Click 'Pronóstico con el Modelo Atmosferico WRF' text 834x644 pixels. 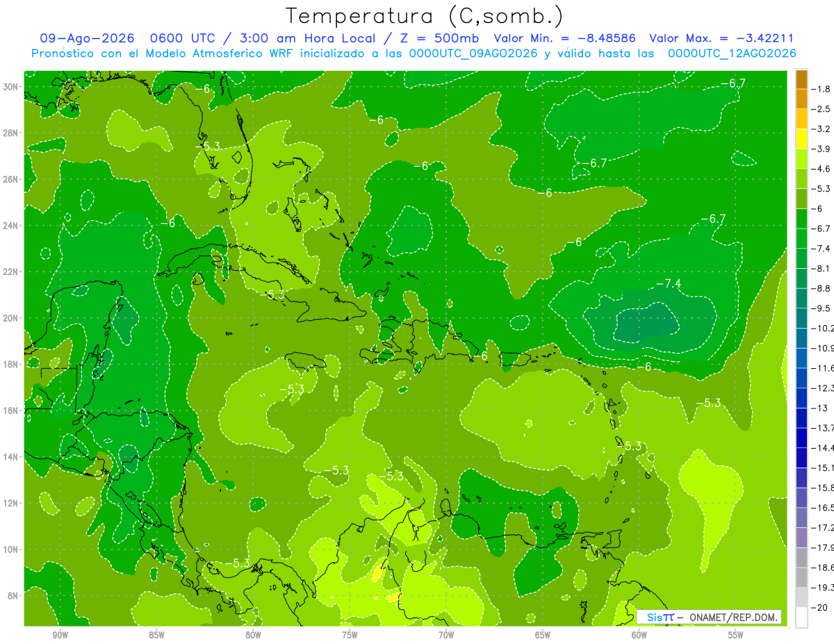pyautogui.click(x=163, y=53)
